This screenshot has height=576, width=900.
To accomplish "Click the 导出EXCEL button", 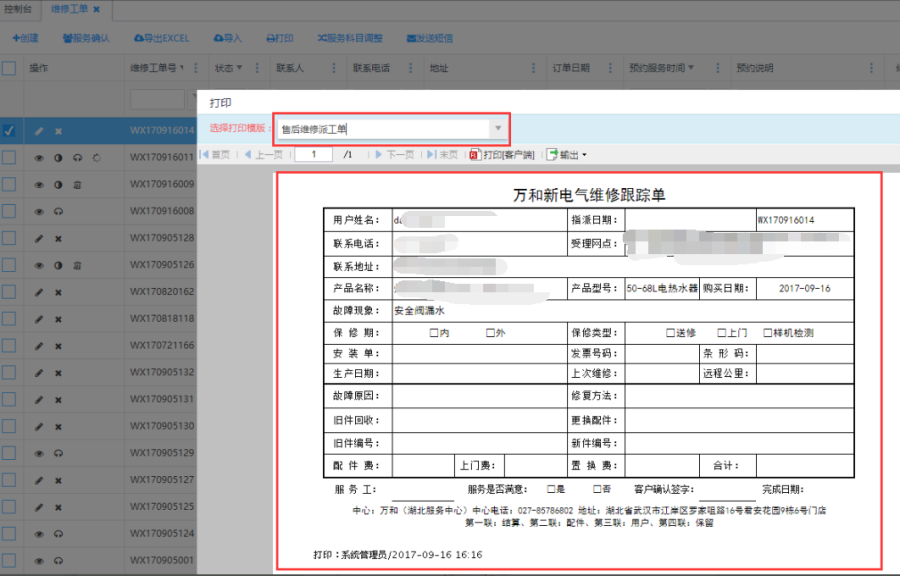I will [161, 38].
